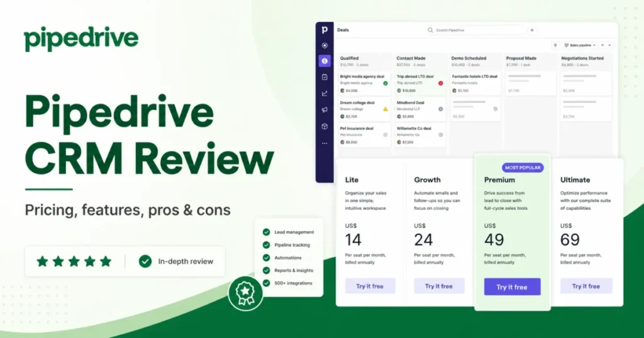The height and width of the screenshot is (338, 644).
Task: Open the filter funnel dropdown
Action: coord(602,45)
